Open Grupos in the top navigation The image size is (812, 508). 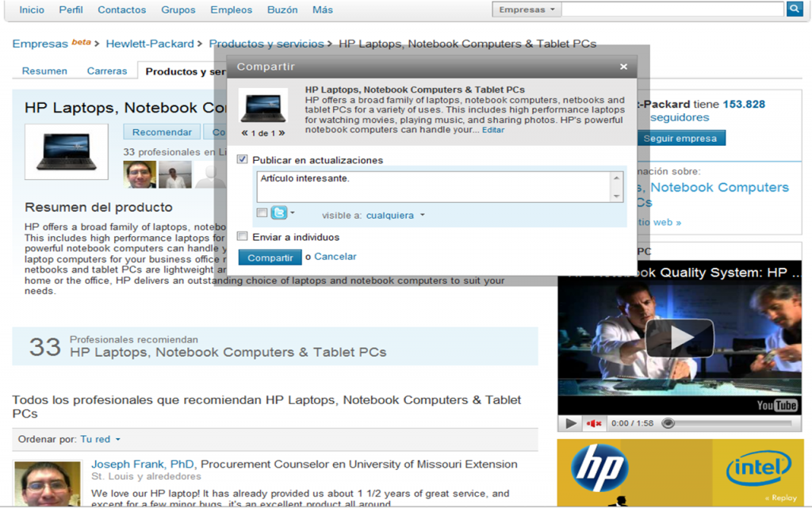tap(178, 10)
